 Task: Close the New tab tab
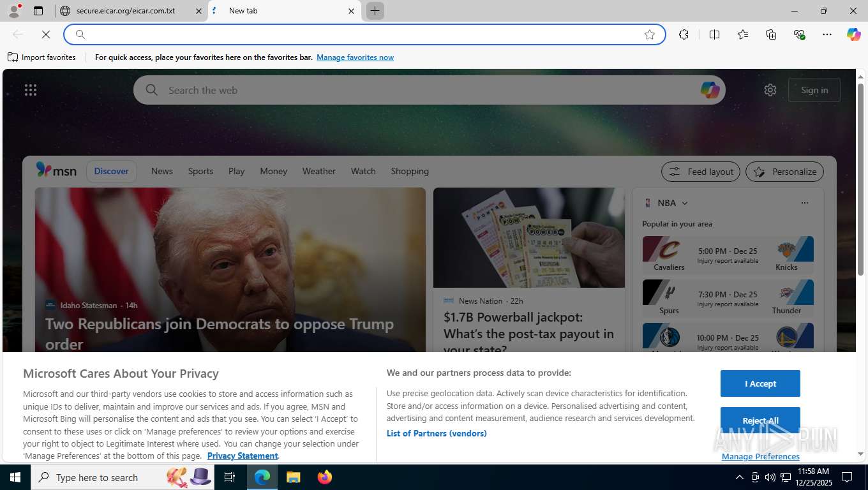tap(351, 11)
